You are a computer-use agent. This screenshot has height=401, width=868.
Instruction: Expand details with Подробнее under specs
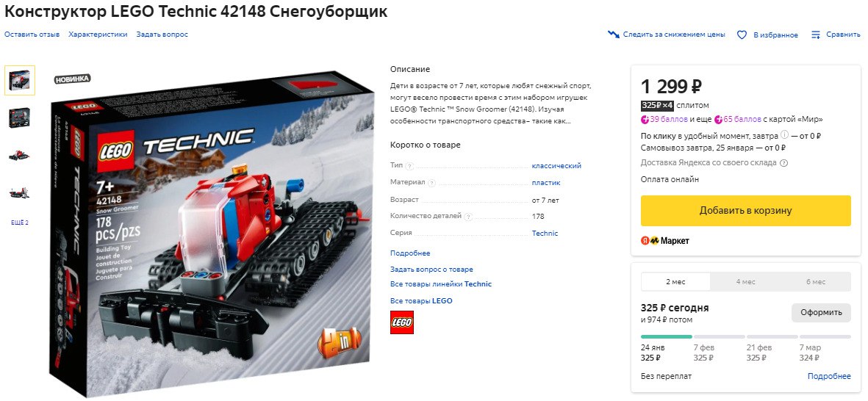click(410, 253)
